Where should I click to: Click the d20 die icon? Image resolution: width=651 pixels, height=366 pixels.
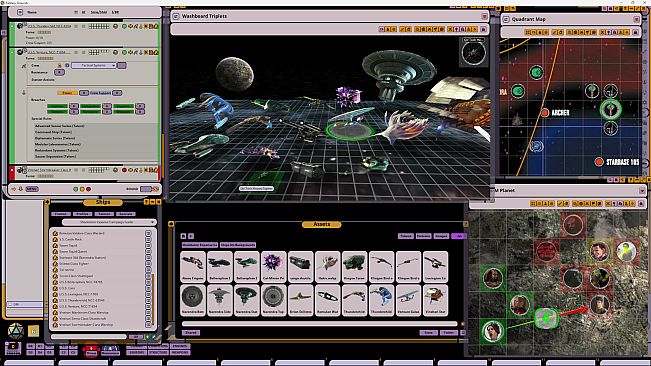[x=15, y=332]
